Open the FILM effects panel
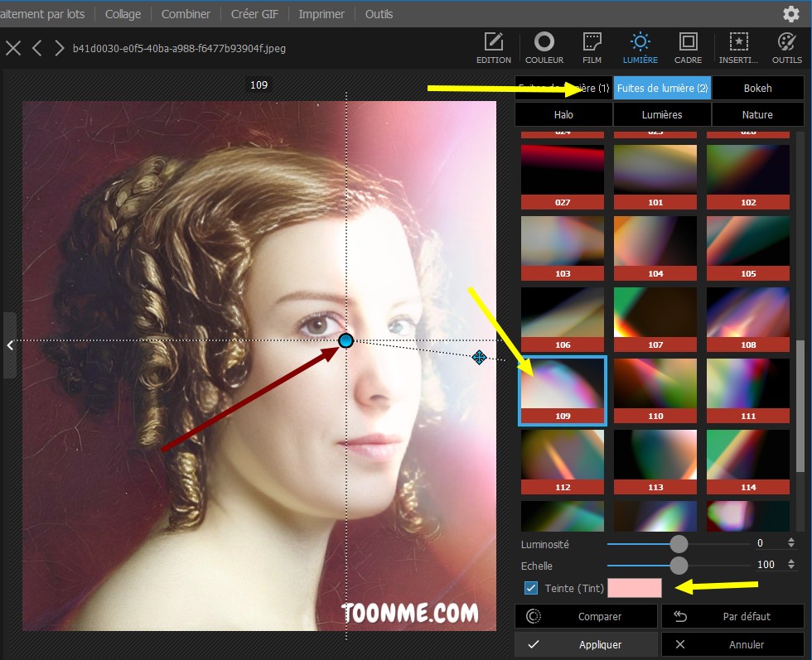This screenshot has width=812, height=660. 592,48
